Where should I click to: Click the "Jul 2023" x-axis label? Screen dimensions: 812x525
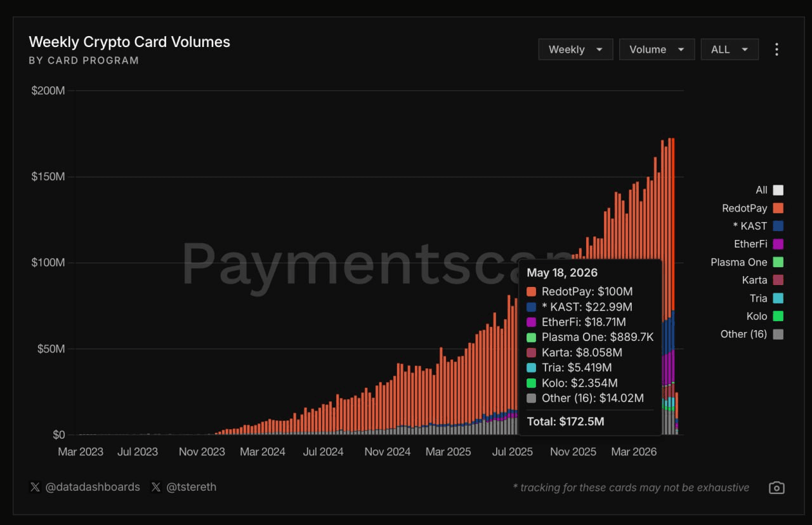click(138, 452)
